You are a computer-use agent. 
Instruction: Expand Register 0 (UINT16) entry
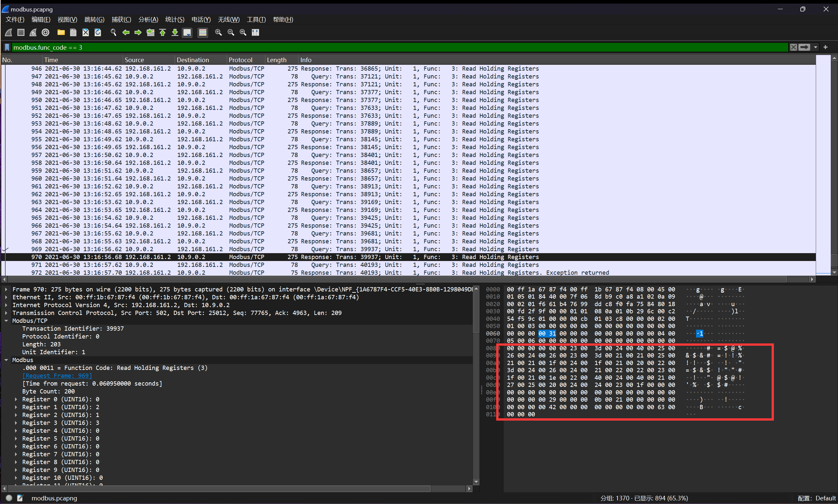pyautogui.click(x=16, y=399)
